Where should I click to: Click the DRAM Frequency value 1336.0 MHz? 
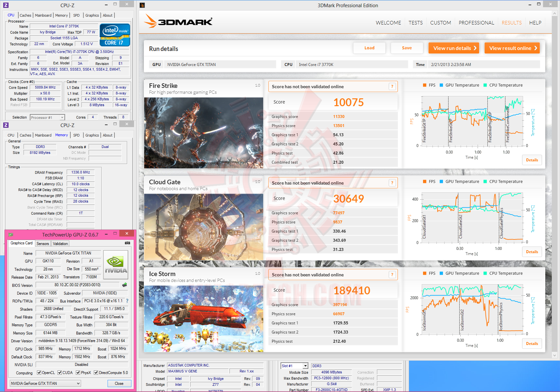(x=81, y=172)
